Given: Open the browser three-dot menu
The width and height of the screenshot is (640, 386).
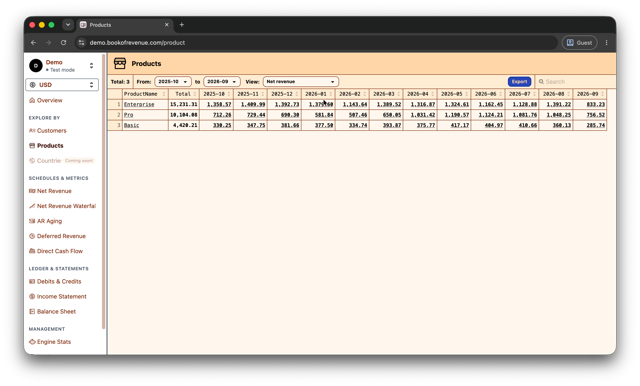Looking at the screenshot, I should 607,42.
